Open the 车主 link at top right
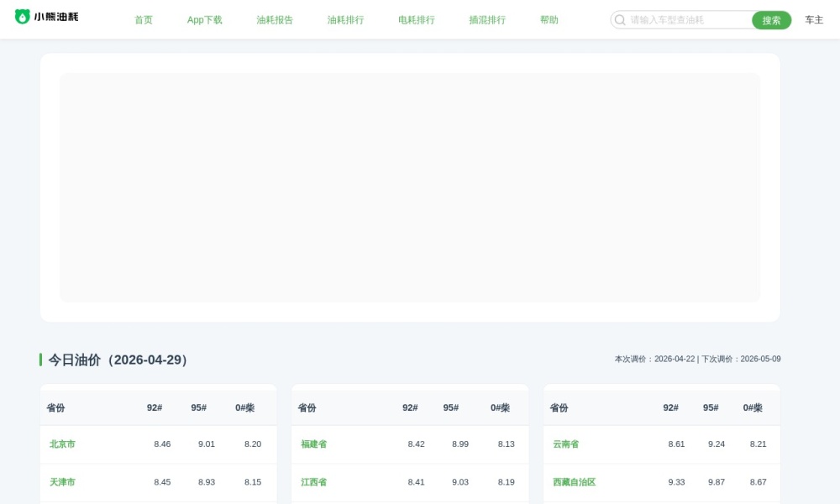 click(814, 20)
